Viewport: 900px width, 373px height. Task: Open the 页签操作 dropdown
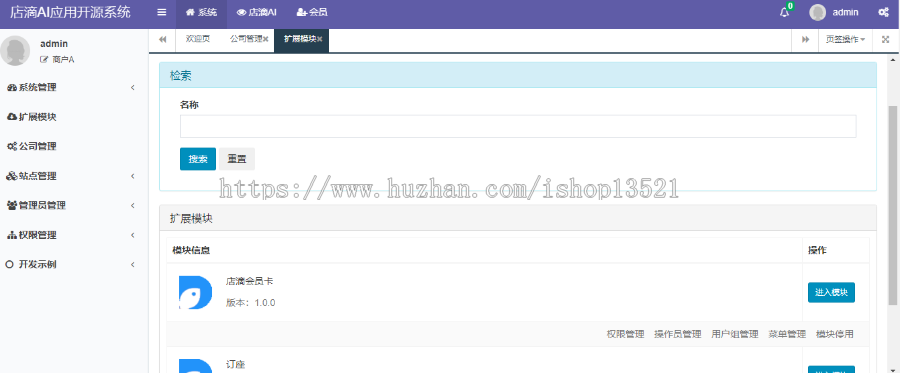(x=845, y=39)
